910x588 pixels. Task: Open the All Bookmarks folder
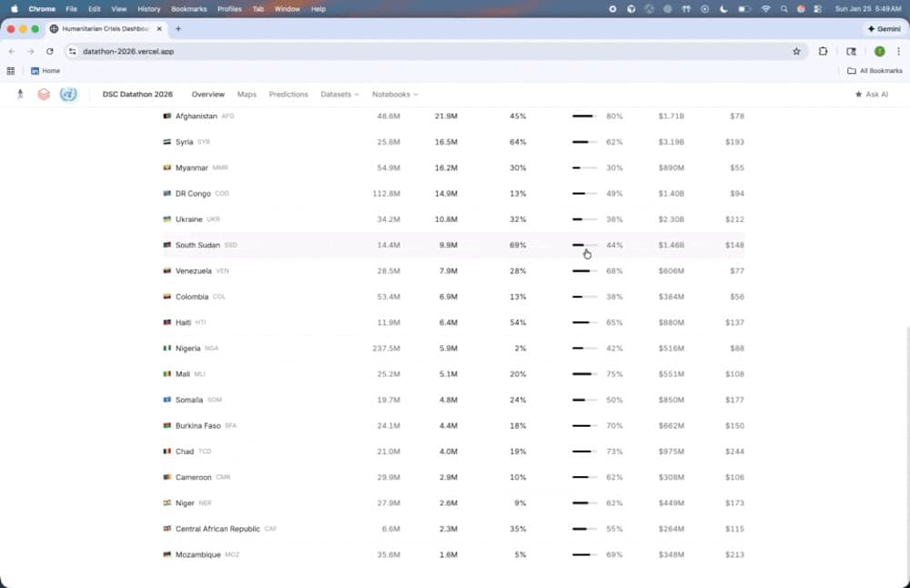875,71
